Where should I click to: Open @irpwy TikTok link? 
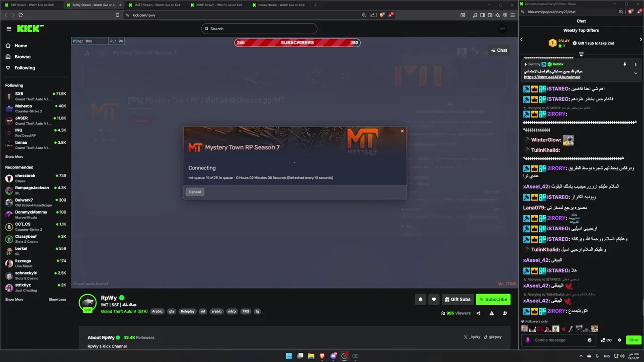click(x=493, y=337)
